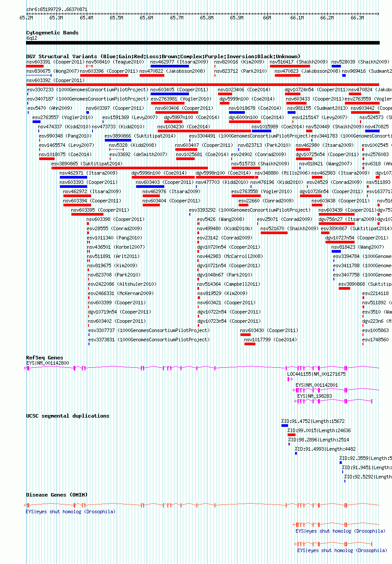Open the EYS|NM_001142801 gene label
392x564 pixels.
coord(317,385)
